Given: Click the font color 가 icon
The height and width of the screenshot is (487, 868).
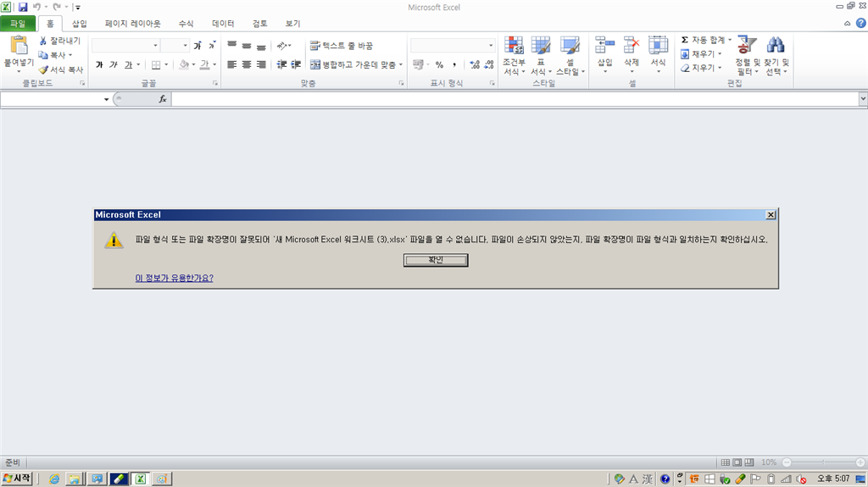Looking at the screenshot, I should (205, 64).
